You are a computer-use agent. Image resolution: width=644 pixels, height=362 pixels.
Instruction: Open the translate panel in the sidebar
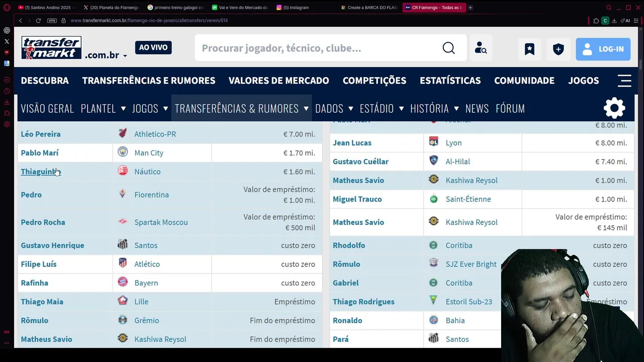pyautogui.click(x=7, y=63)
